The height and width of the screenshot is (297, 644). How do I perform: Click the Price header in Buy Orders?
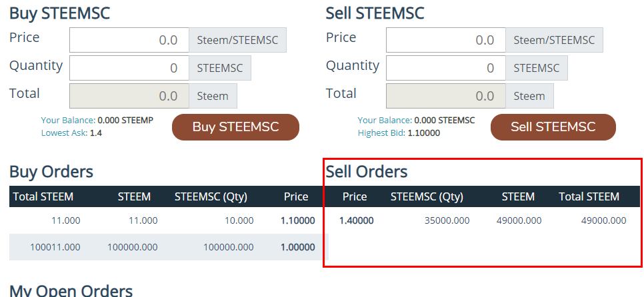[x=296, y=196]
